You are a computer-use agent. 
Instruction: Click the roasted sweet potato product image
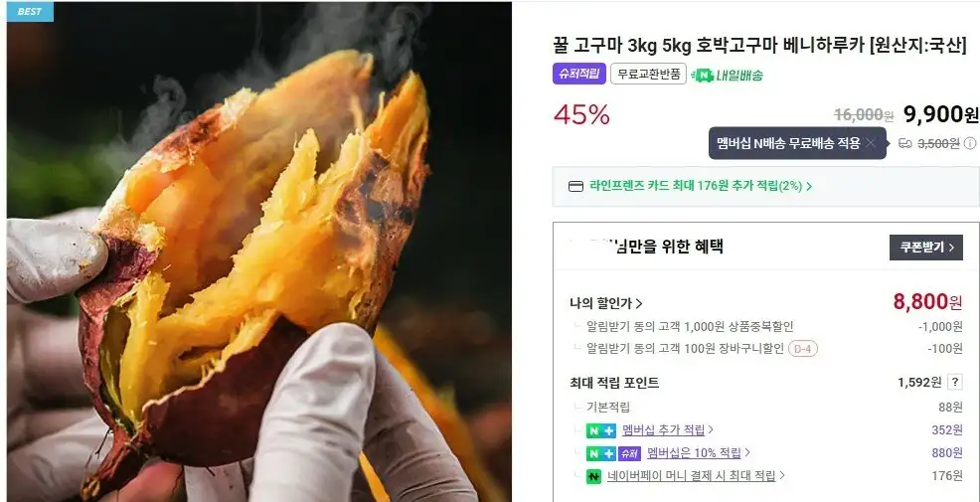259,251
